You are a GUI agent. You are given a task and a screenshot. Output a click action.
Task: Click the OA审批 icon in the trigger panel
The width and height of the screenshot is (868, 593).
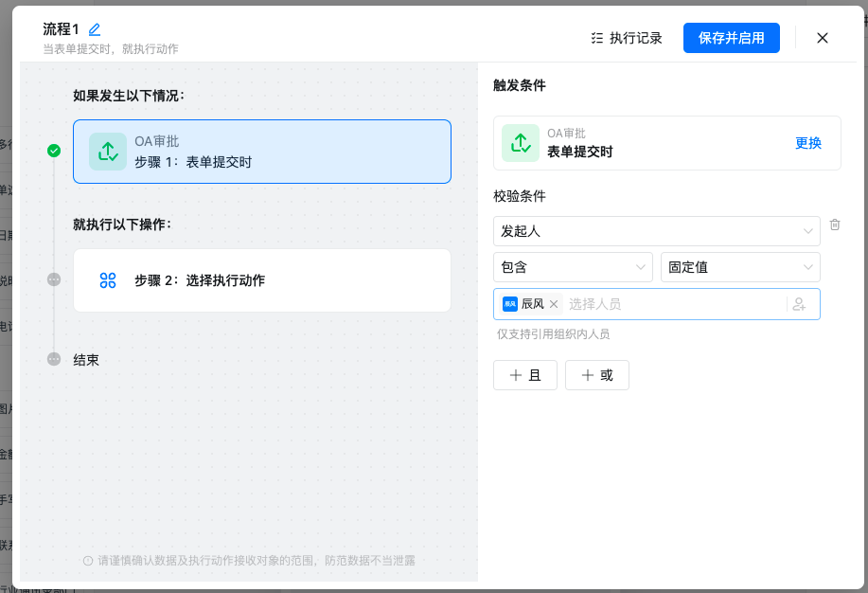[x=520, y=143]
